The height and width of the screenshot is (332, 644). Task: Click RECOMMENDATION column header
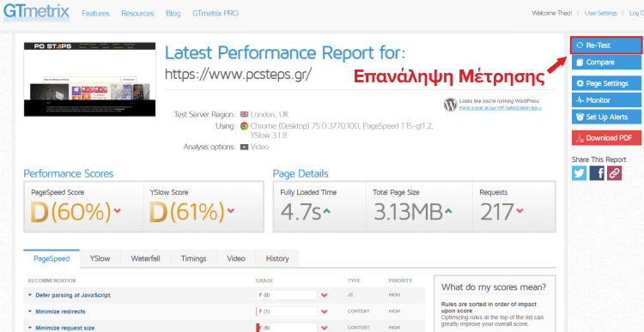52,281
